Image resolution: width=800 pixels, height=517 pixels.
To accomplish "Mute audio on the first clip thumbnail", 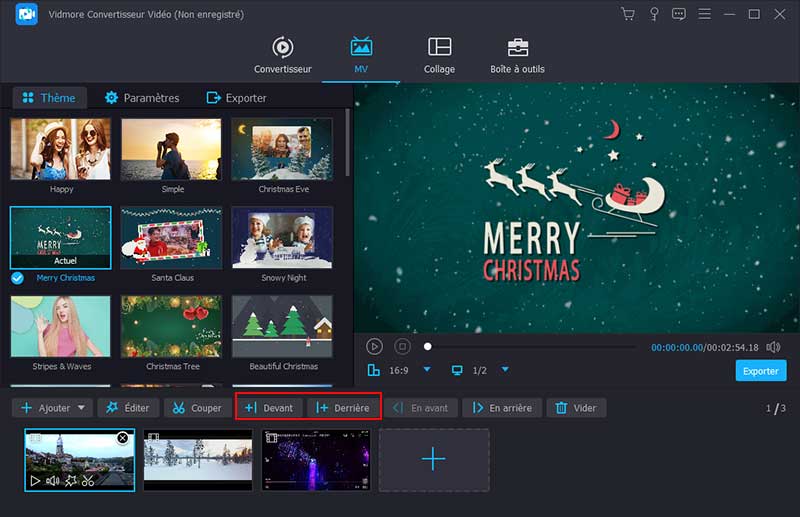I will tap(52, 481).
